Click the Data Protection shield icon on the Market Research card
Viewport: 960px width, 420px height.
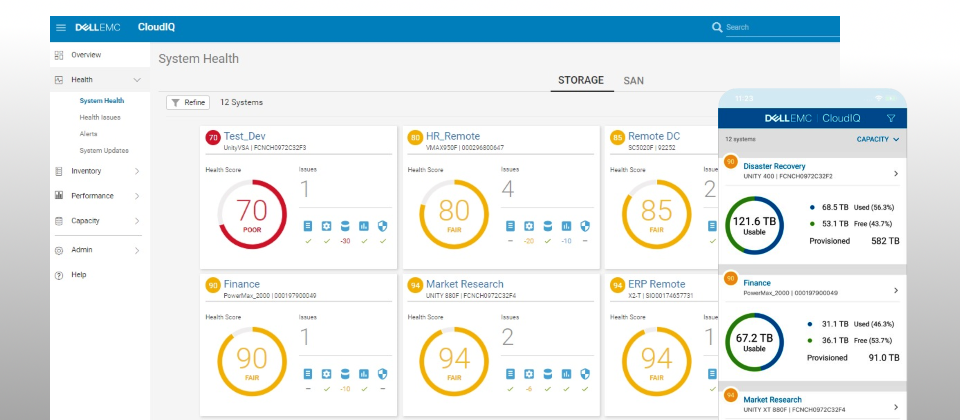click(585, 373)
